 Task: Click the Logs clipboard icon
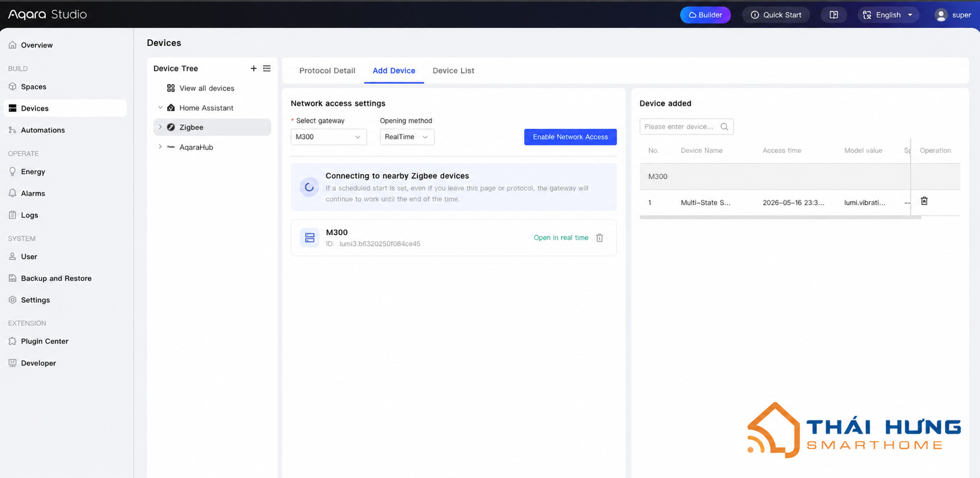pos(13,215)
